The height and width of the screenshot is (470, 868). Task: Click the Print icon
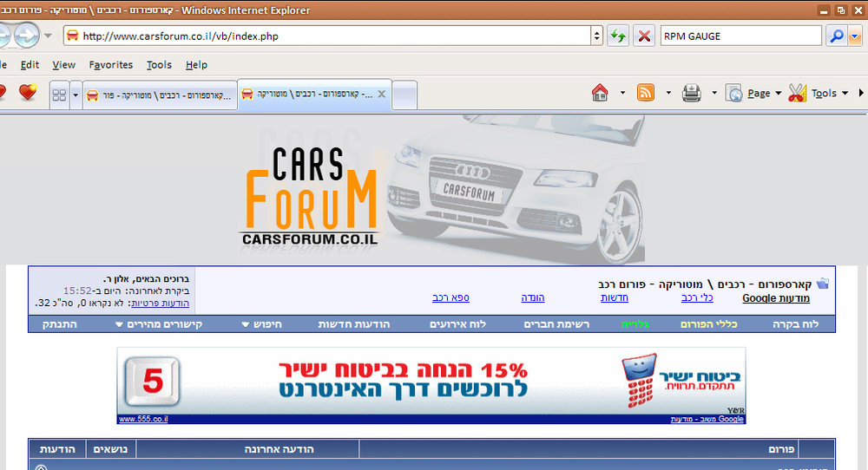[692, 93]
